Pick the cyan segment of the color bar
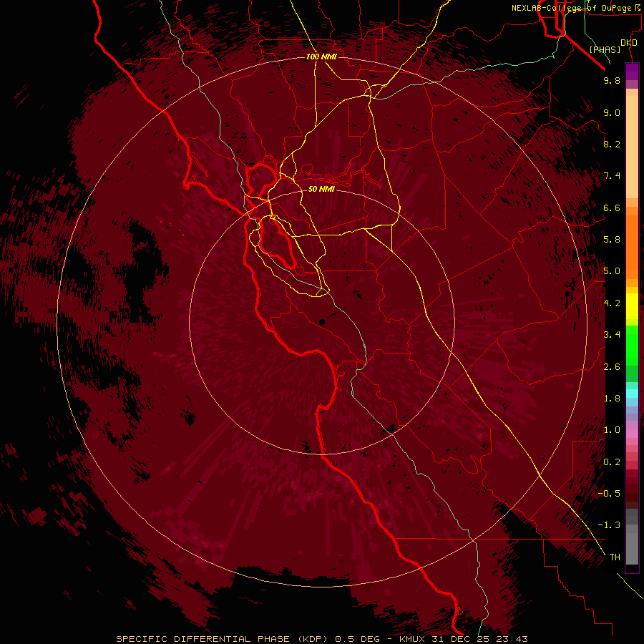This screenshot has width=644, height=644. pyautogui.click(x=632, y=394)
